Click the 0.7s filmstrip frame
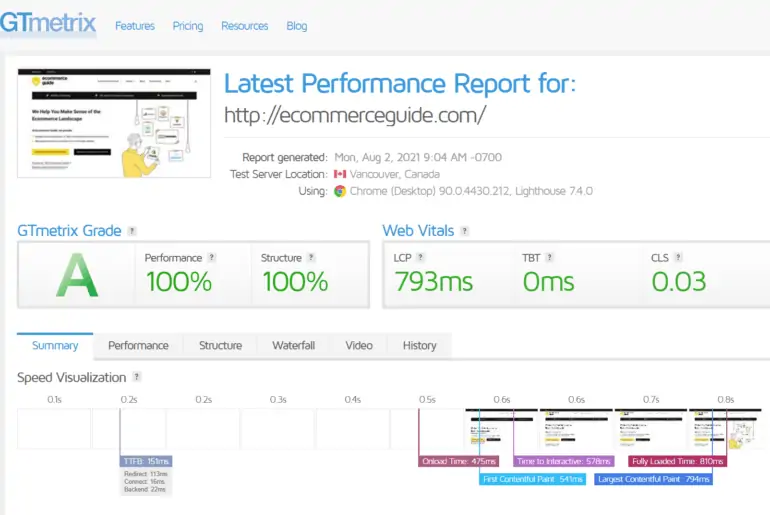Image resolution: width=770 pixels, height=515 pixels. coord(651,429)
